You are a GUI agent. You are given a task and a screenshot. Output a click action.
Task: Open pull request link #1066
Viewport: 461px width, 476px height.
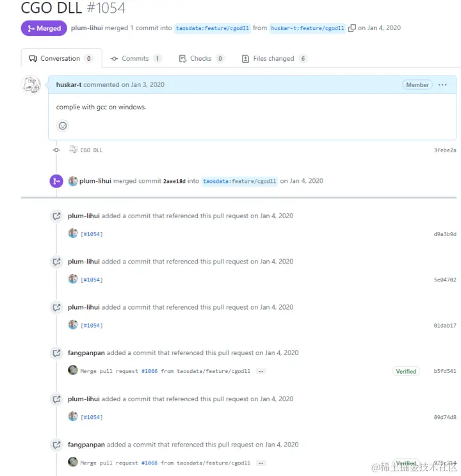[x=150, y=371]
